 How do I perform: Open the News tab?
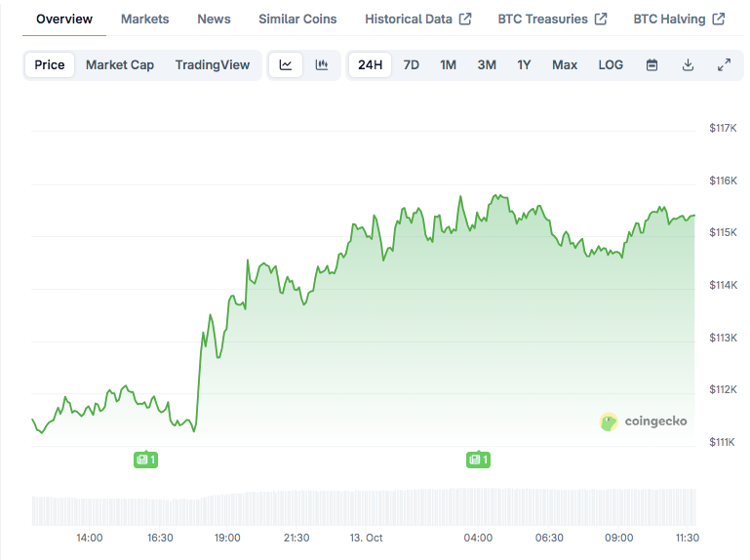(x=214, y=20)
